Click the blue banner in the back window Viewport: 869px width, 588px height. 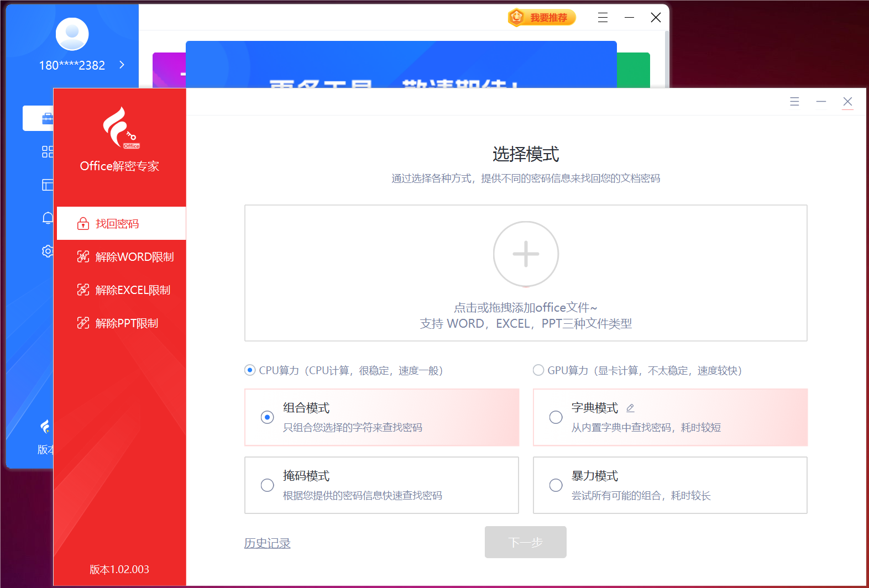click(401, 64)
